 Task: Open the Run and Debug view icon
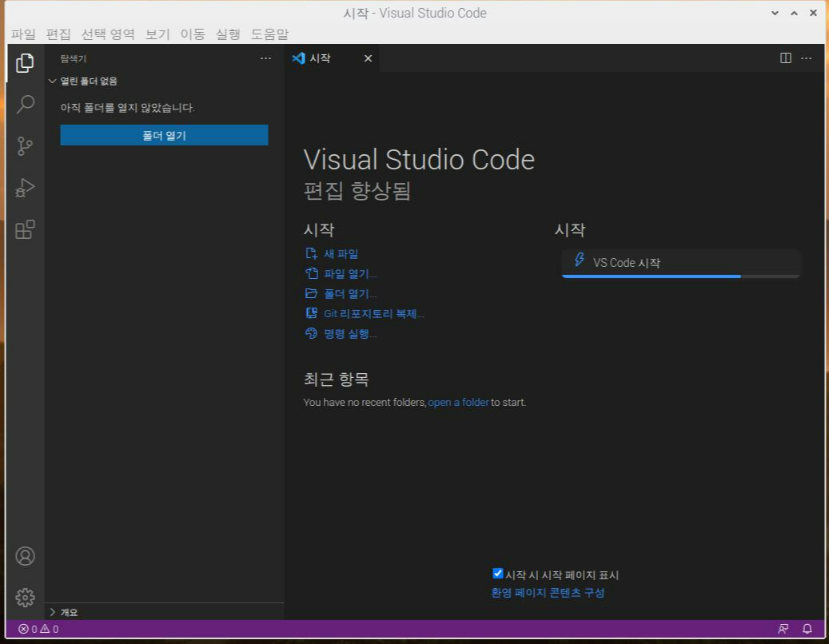pos(25,188)
